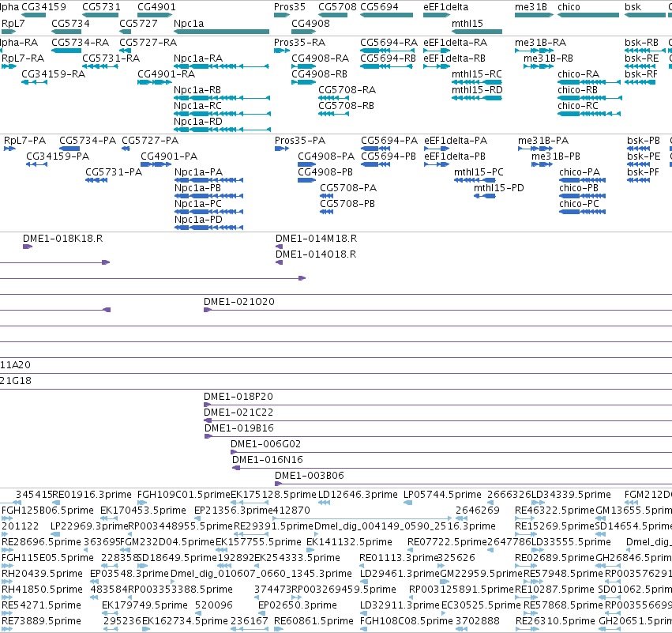Click protein CG5708-PB
Viewport: 672px width, 633px height.
coord(327,212)
